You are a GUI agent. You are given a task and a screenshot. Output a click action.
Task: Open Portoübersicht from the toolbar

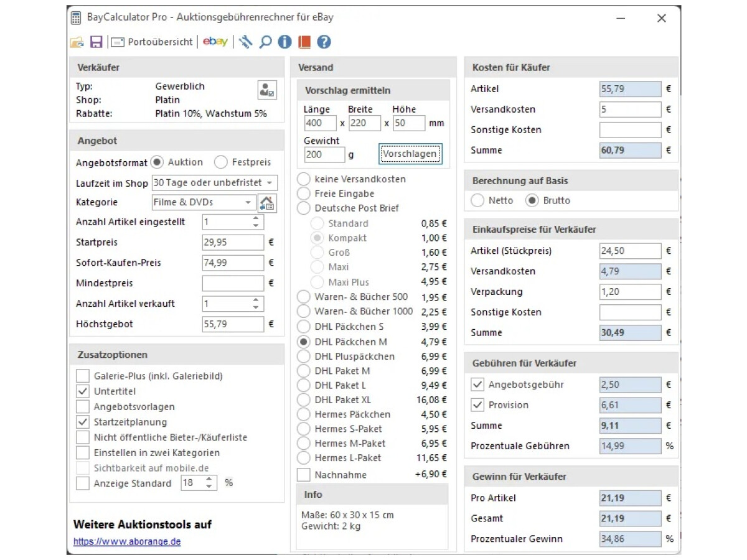coord(153,42)
